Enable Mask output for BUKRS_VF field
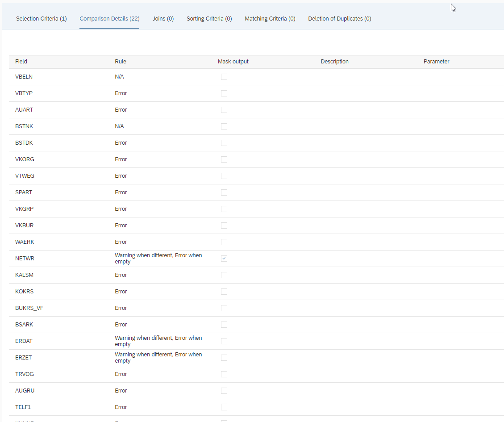 (224, 308)
